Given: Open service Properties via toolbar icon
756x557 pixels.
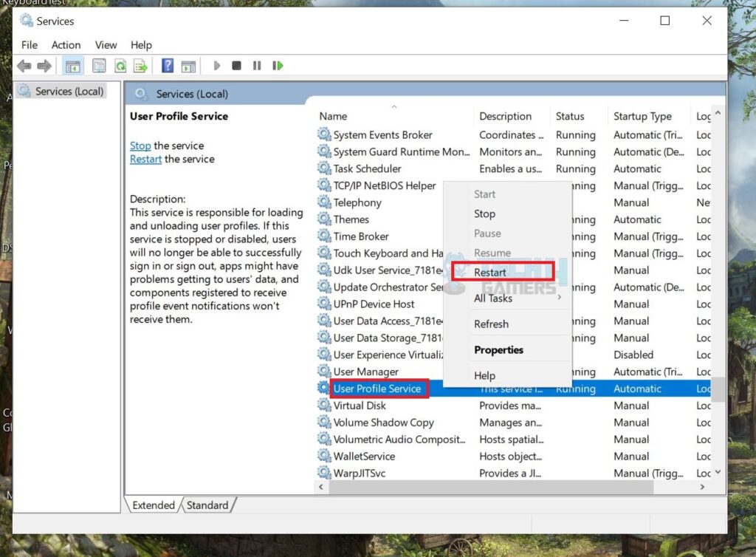Looking at the screenshot, I should pos(99,66).
